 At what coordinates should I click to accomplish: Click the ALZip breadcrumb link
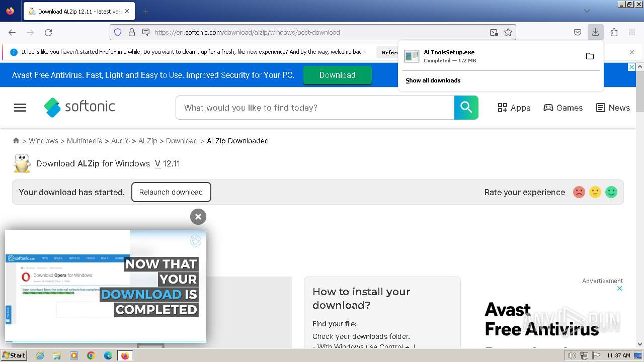(x=148, y=141)
